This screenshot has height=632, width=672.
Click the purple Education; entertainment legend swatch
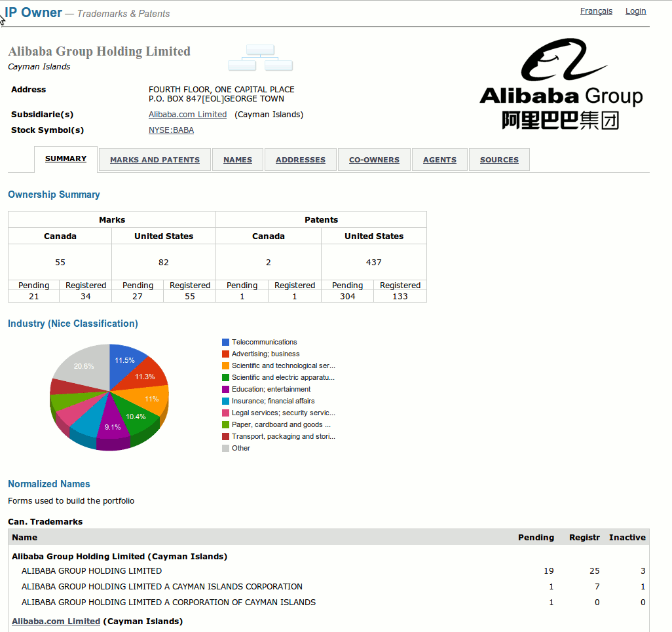[x=225, y=390]
